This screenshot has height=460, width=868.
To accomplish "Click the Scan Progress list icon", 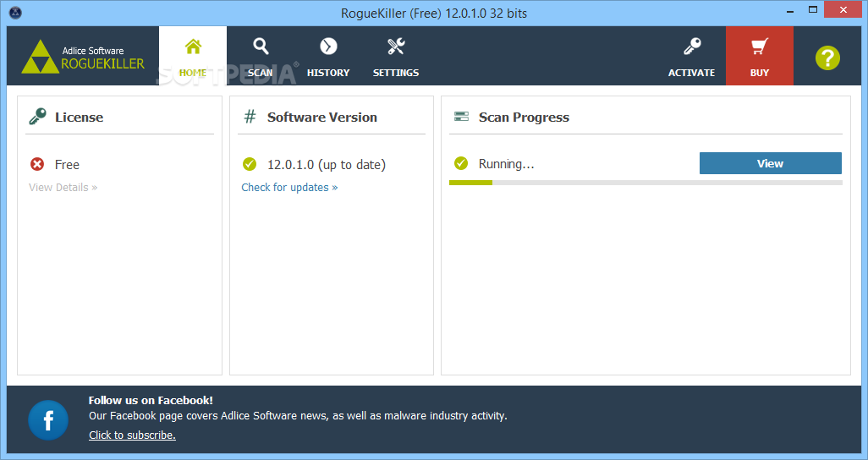I will [461, 116].
